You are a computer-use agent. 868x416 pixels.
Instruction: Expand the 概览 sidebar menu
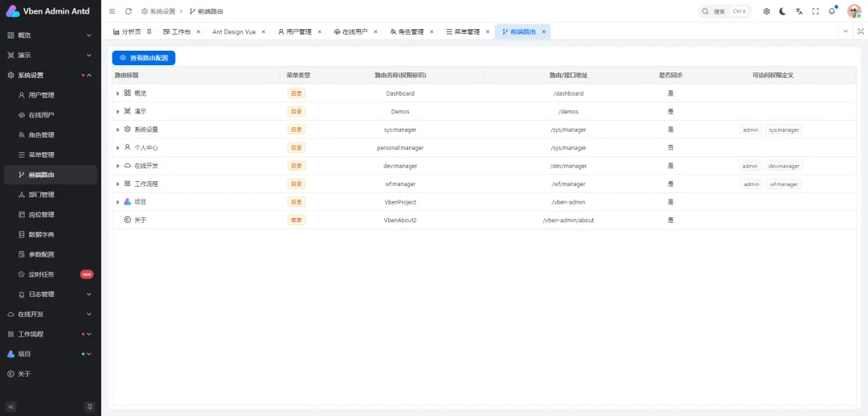click(51, 35)
